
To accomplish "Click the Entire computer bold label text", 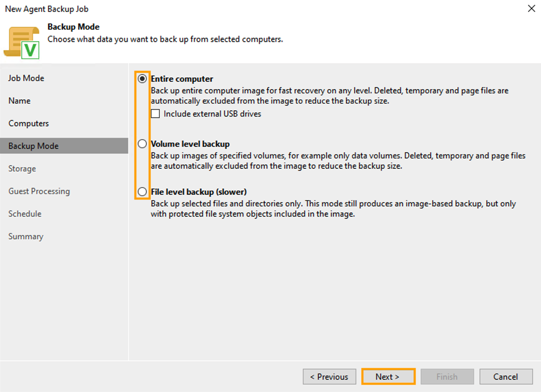I will click(x=182, y=79).
